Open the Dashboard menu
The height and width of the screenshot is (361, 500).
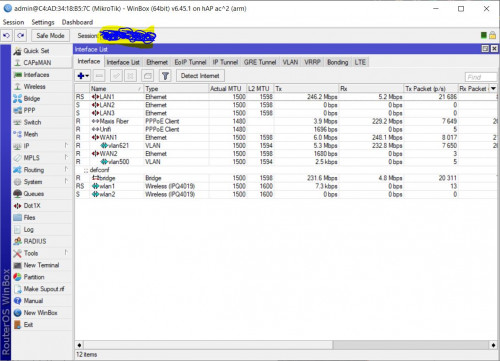(x=77, y=22)
